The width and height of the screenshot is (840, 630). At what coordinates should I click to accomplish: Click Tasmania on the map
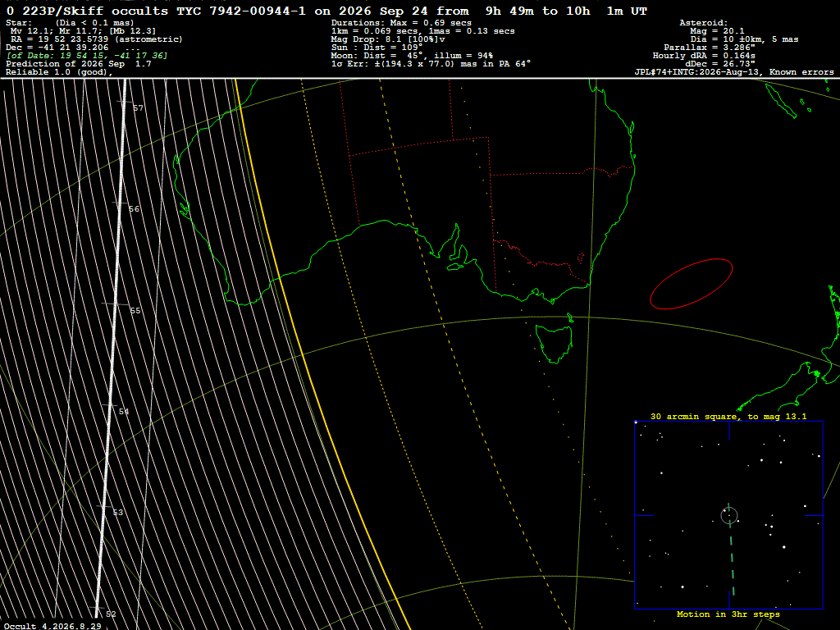[555, 343]
